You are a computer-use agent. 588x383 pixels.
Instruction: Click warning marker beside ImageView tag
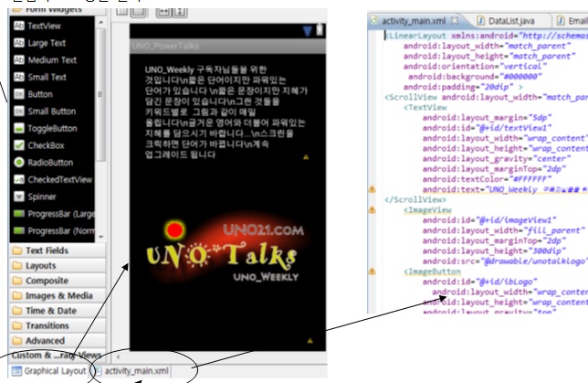pos(372,210)
